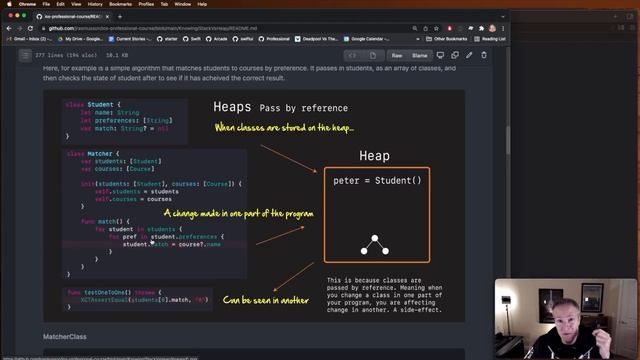Click the MatcherClass heading text
Image resolution: width=640 pixels, height=360 pixels.
tap(64, 337)
